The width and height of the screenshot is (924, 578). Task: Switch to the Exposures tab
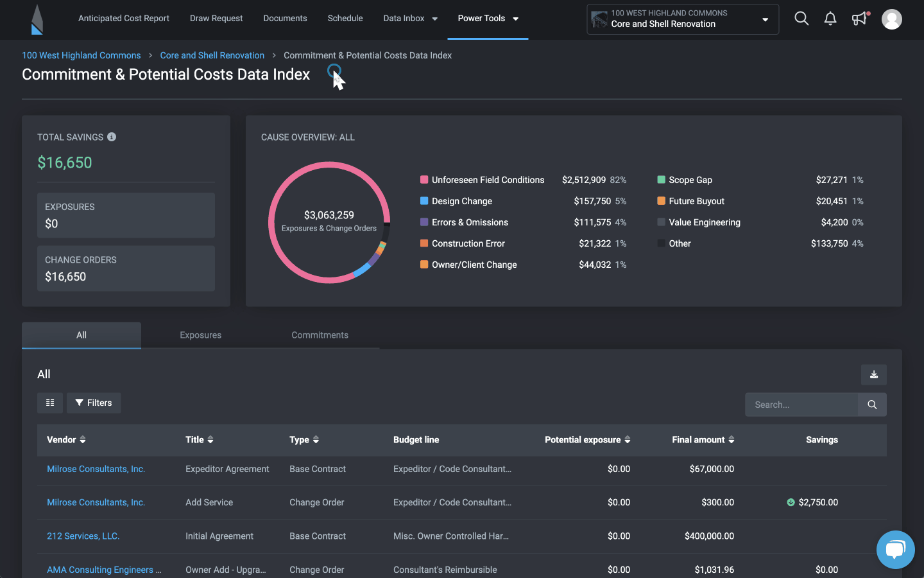(200, 335)
